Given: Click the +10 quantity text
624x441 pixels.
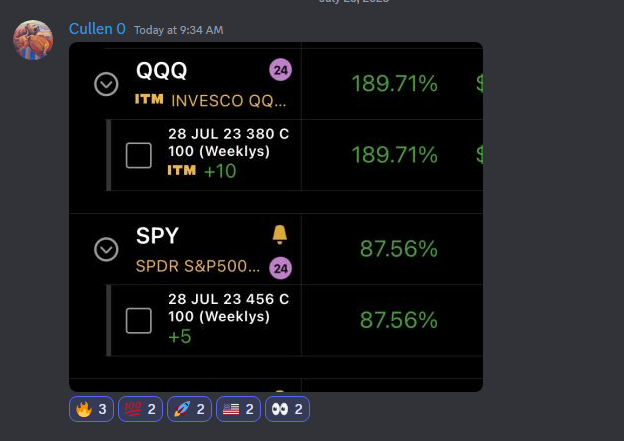Looking at the screenshot, I should pyautogui.click(x=220, y=171).
